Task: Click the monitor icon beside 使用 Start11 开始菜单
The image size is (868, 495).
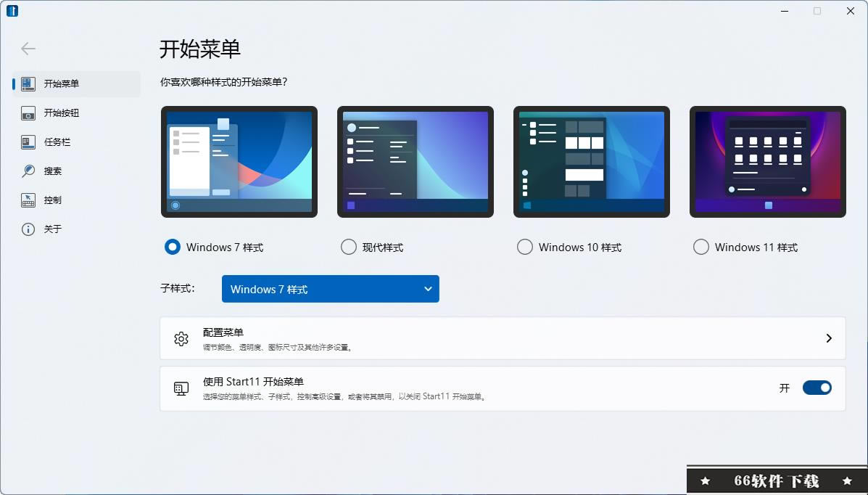Action: (181, 388)
